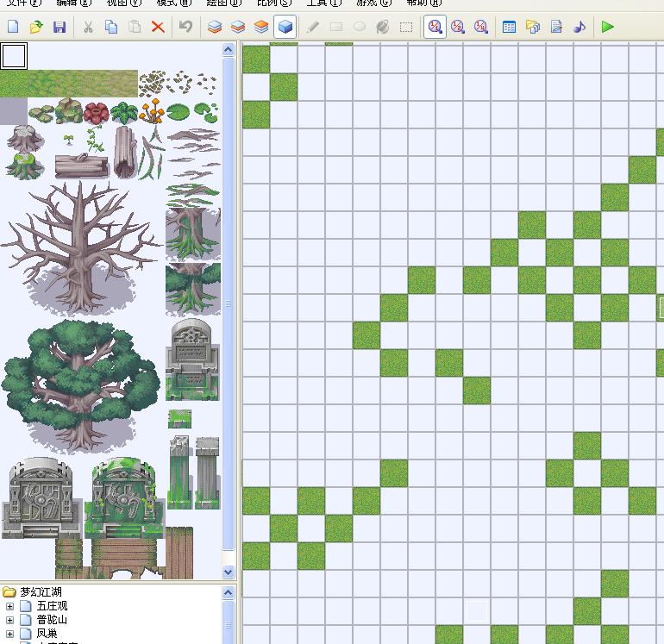The image size is (664, 644).
Task: Pick the grey stone ruin gate tile
Action: (x=41, y=497)
